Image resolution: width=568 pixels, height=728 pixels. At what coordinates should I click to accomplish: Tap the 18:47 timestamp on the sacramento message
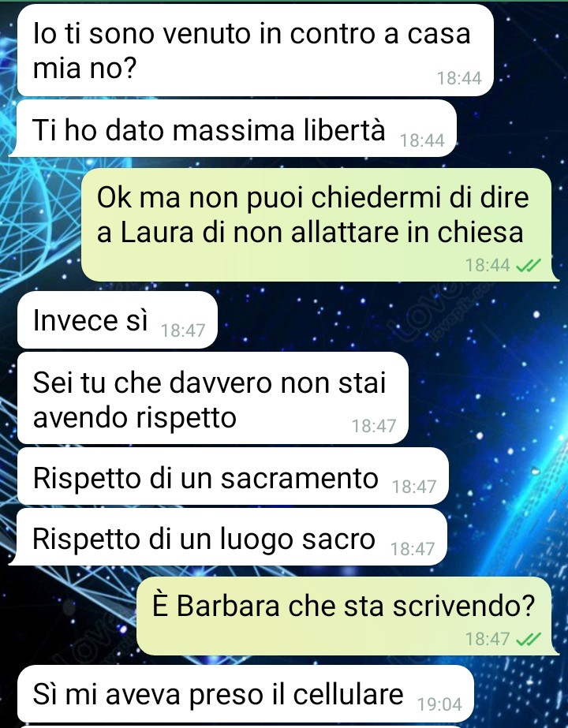click(x=414, y=487)
